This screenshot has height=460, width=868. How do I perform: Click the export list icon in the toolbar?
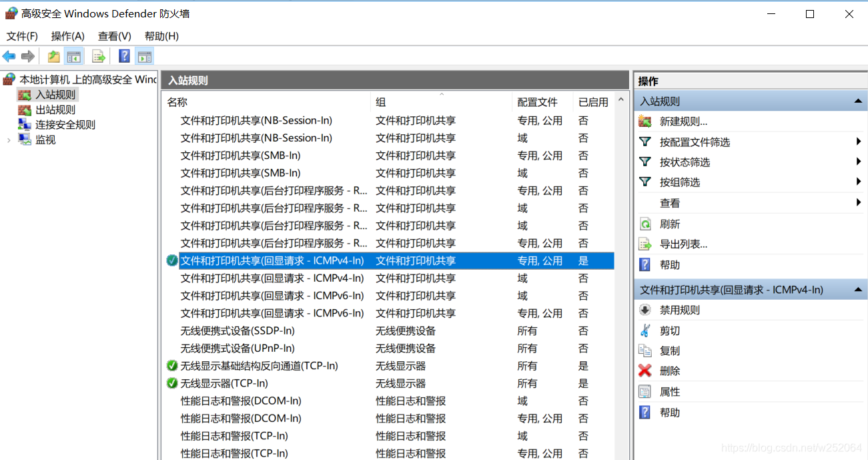pos(99,57)
